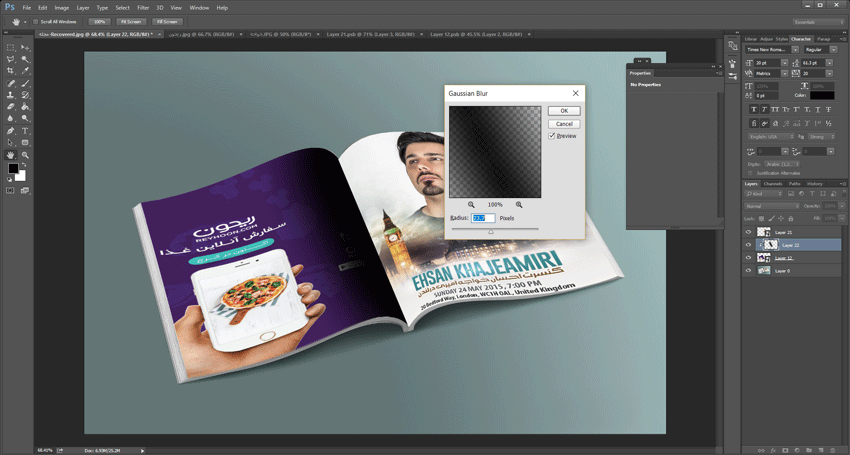Create a new layer from panel footer
Screen dimensions: 850x455
[x=821, y=450]
